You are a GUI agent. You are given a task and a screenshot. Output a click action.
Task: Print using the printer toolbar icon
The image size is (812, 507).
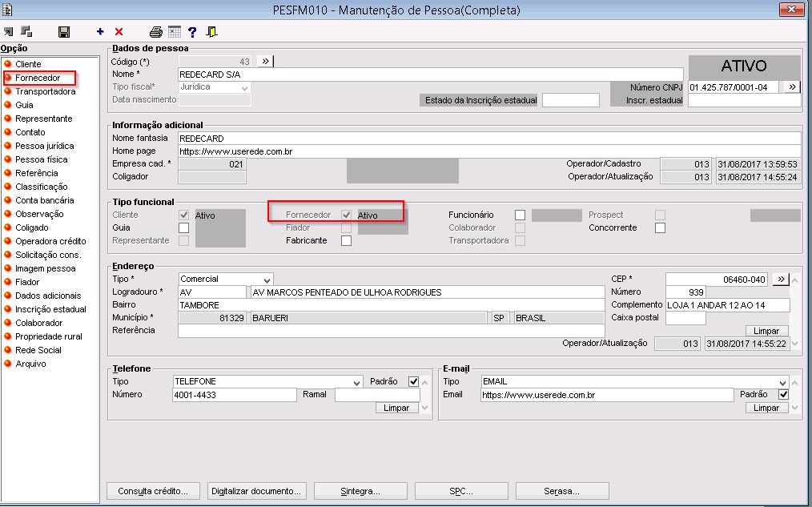tap(155, 31)
